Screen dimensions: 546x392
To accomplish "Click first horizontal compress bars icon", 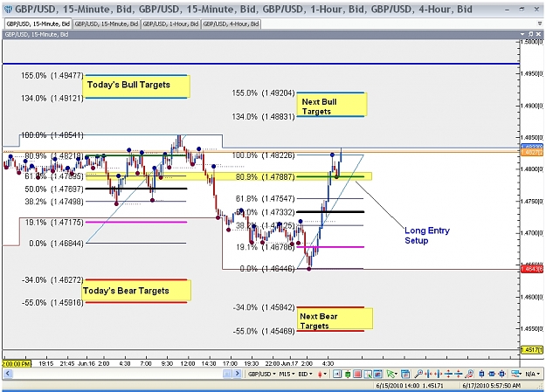I will (x=429, y=375).
